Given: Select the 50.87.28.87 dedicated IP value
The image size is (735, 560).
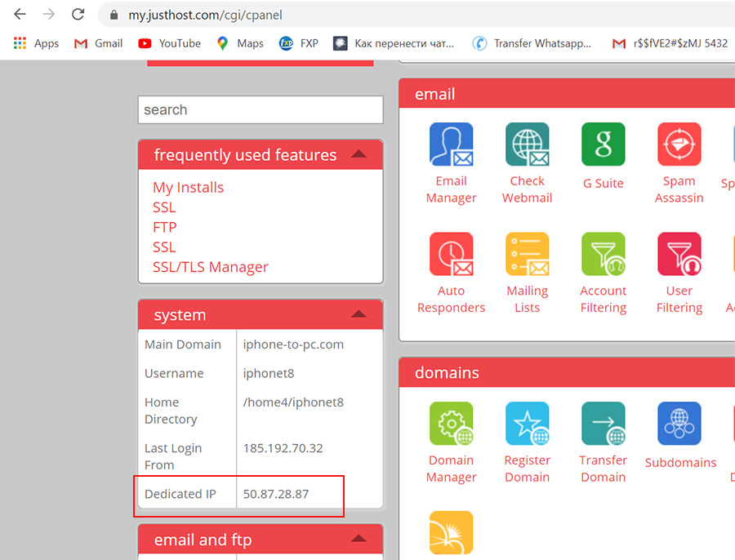Looking at the screenshot, I should (x=276, y=494).
